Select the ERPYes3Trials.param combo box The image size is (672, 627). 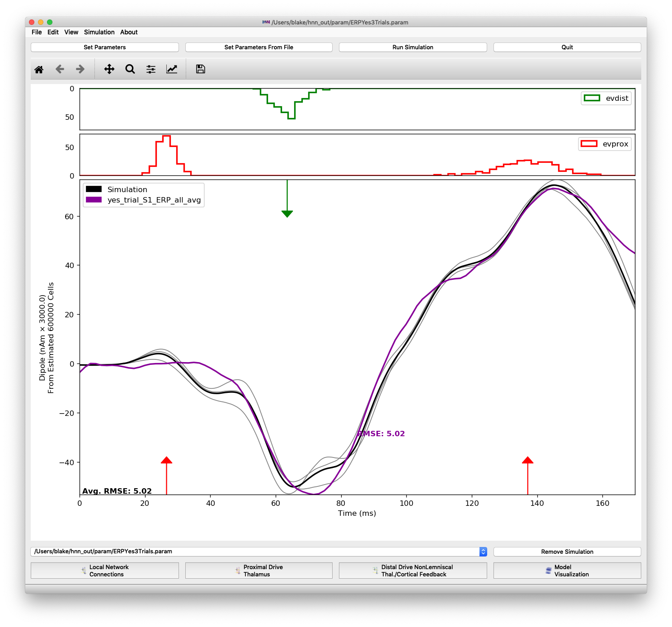[258, 552]
